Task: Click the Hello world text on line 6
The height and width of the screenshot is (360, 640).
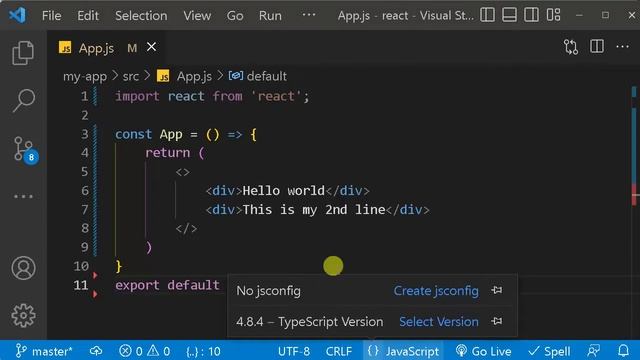Action: 284,191
